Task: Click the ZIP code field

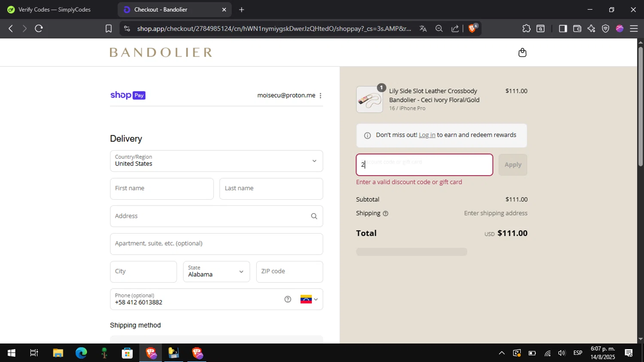Action: [290, 272]
